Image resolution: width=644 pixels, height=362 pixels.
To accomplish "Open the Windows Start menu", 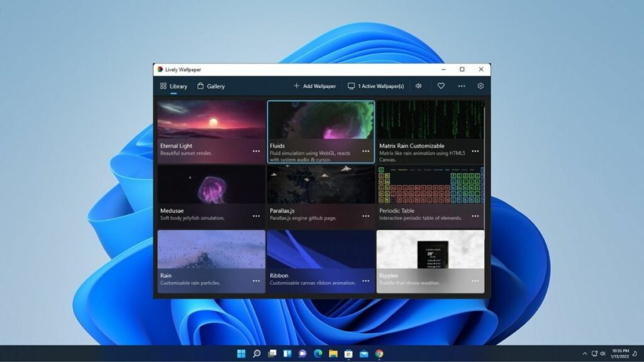I will (241, 354).
